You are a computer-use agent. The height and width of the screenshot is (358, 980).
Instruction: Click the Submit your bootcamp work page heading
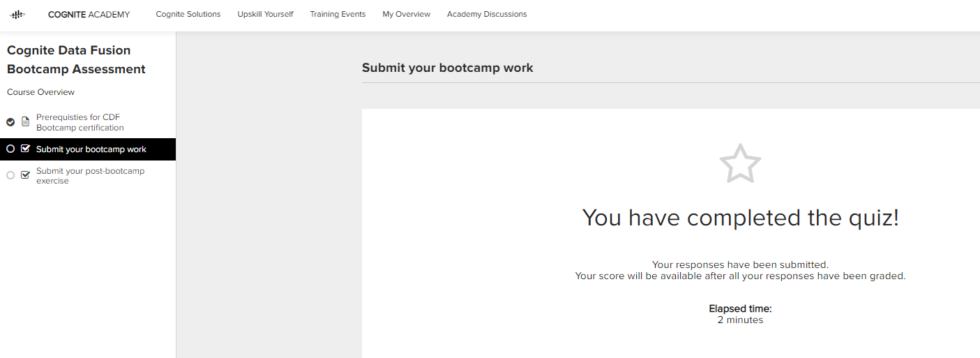pos(447,68)
